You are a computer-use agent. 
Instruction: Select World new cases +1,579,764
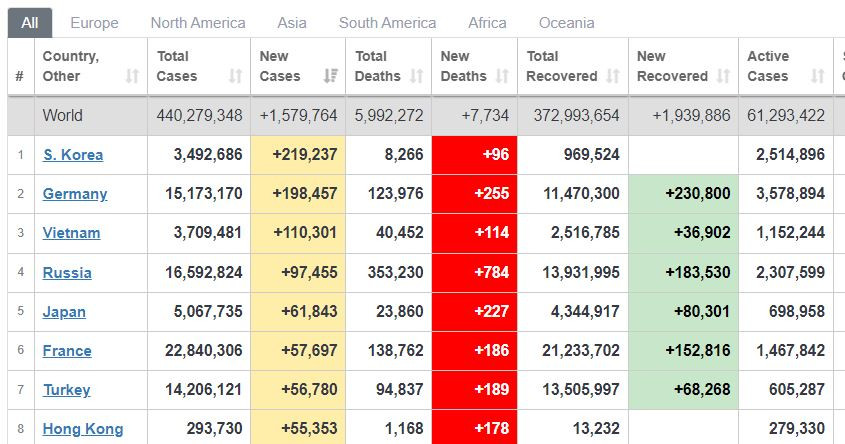pos(299,115)
